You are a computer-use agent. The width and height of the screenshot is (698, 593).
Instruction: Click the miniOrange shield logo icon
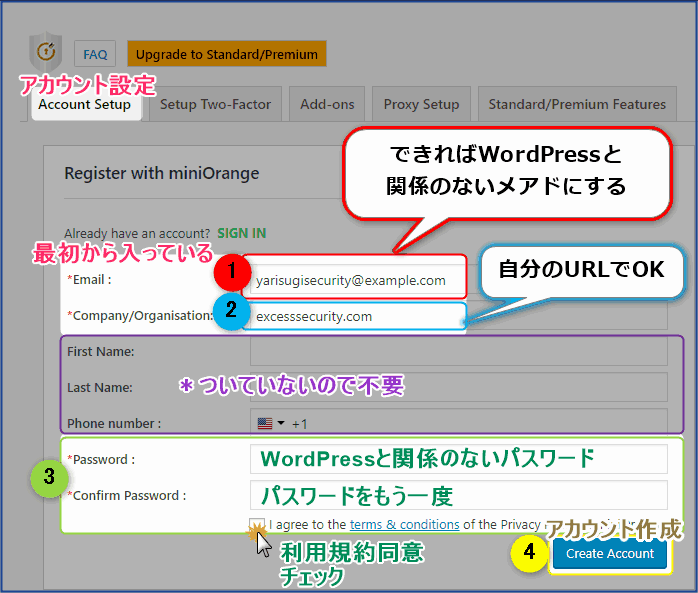[x=45, y=51]
